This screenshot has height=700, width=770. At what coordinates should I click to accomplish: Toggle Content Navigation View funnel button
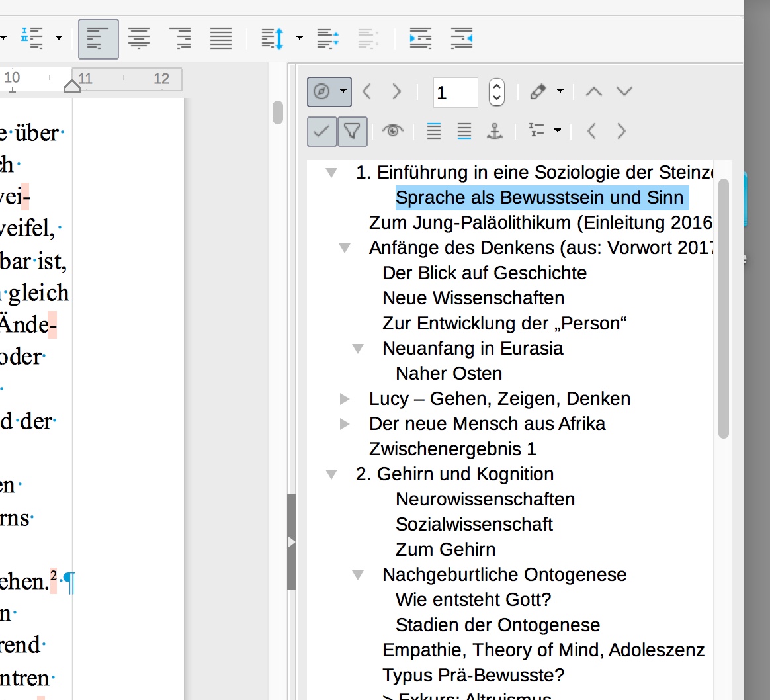(353, 132)
